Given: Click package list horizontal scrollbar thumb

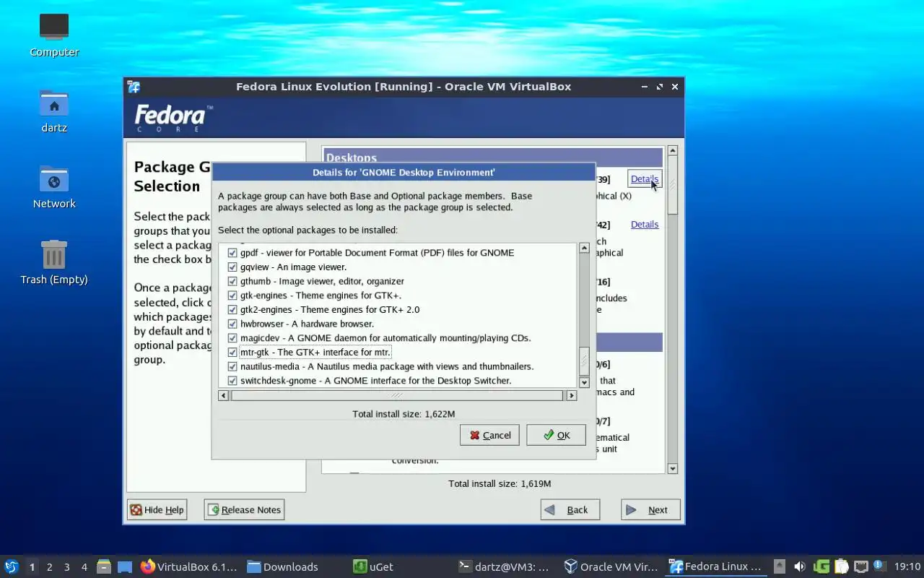Looking at the screenshot, I should click(x=396, y=395).
